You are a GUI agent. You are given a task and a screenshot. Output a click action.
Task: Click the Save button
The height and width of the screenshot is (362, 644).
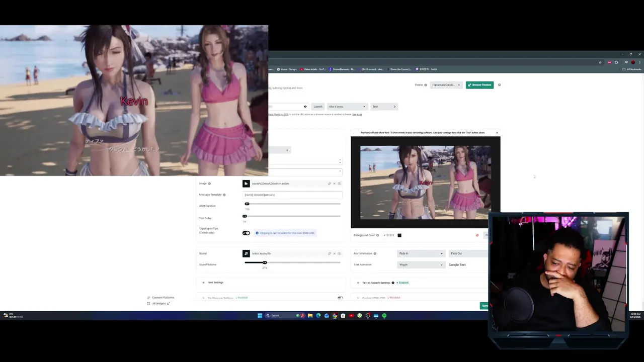(x=485, y=305)
